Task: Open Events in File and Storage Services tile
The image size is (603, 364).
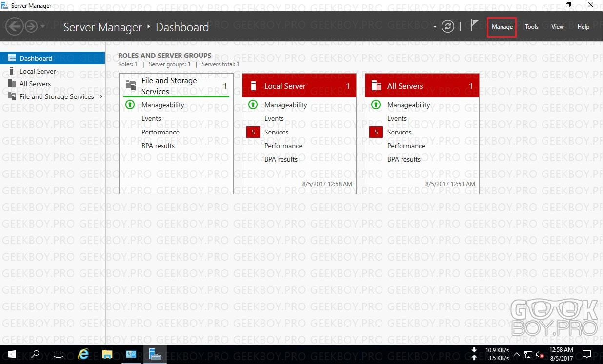Action: point(151,118)
